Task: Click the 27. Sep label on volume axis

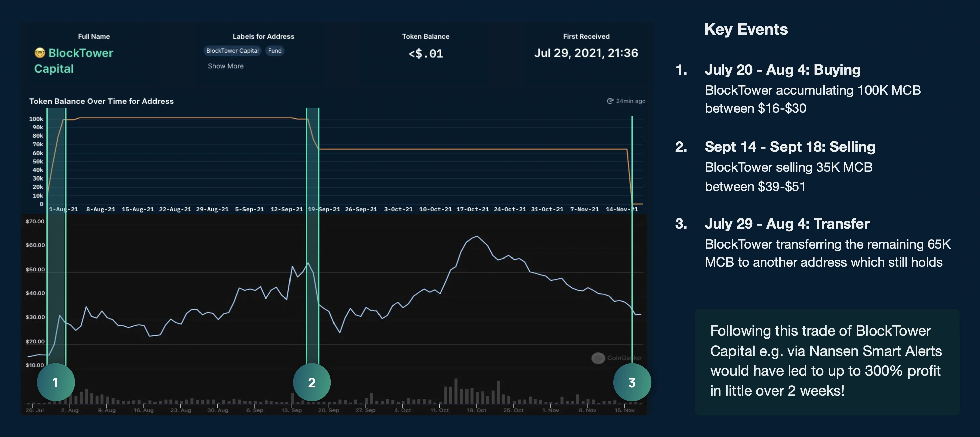Action: [366, 410]
